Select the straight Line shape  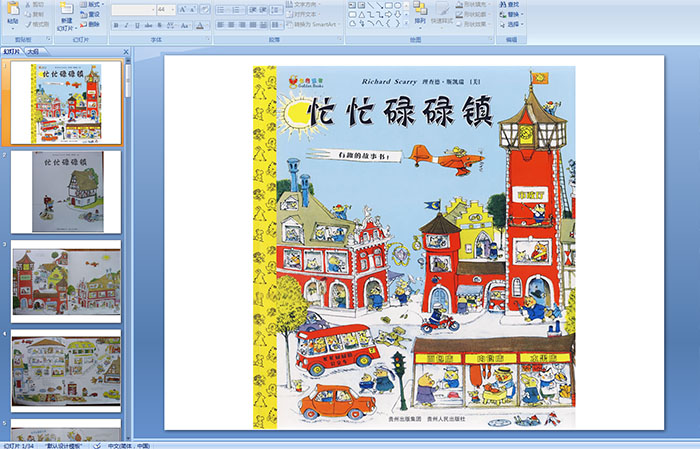pos(371,5)
